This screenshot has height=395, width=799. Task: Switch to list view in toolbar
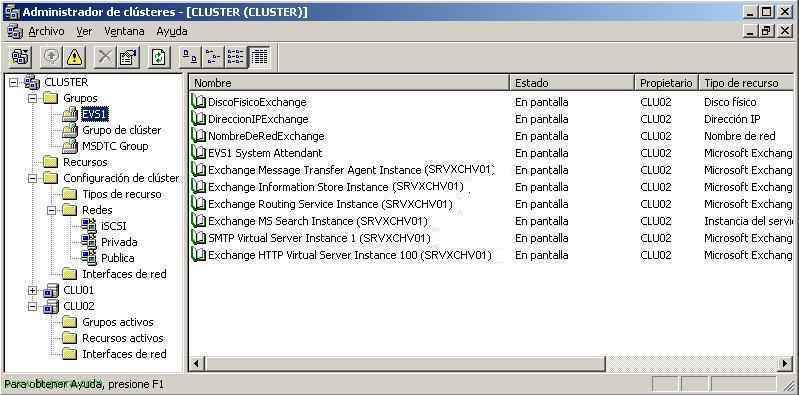coord(235,57)
